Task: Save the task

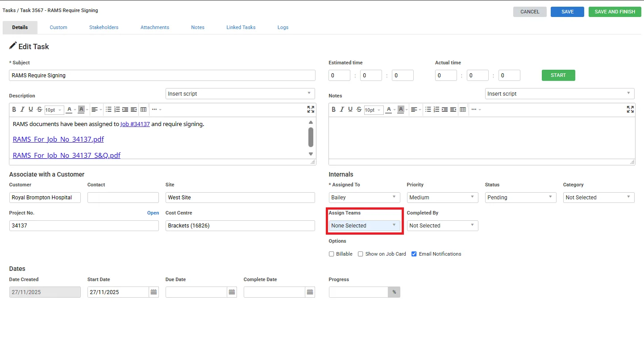Action: pyautogui.click(x=567, y=12)
